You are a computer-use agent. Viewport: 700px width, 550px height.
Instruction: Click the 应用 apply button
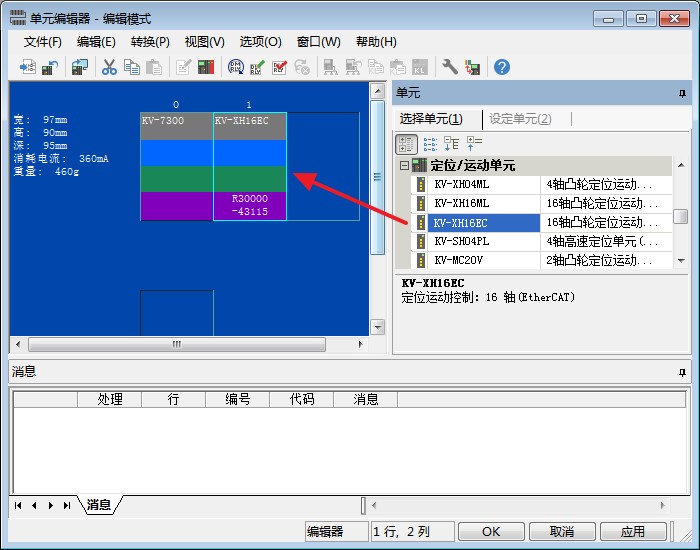(x=632, y=532)
